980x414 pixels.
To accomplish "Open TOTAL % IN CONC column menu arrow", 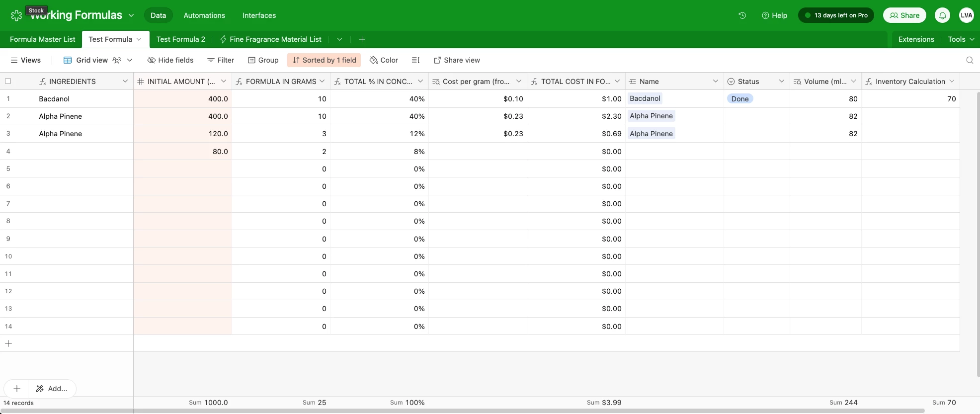I will coord(420,81).
